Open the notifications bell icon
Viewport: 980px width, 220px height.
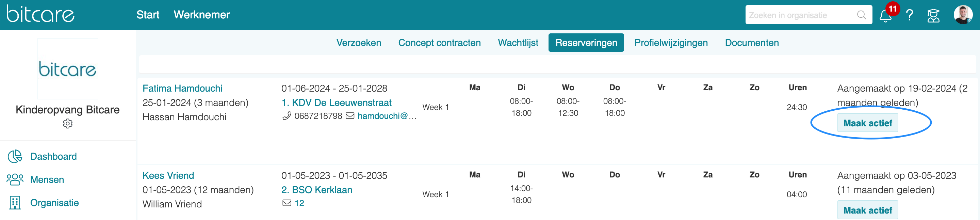tap(885, 16)
